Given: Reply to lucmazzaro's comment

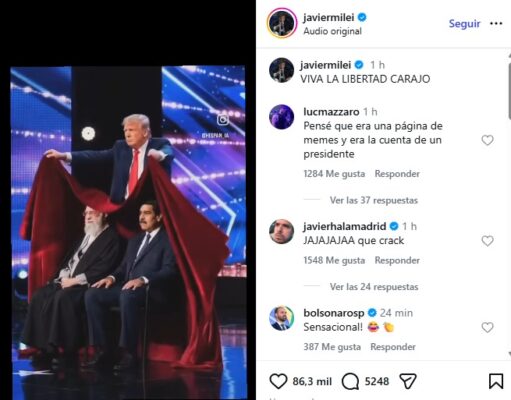Looking at the screenshot, I should click(x=397, y=174).
